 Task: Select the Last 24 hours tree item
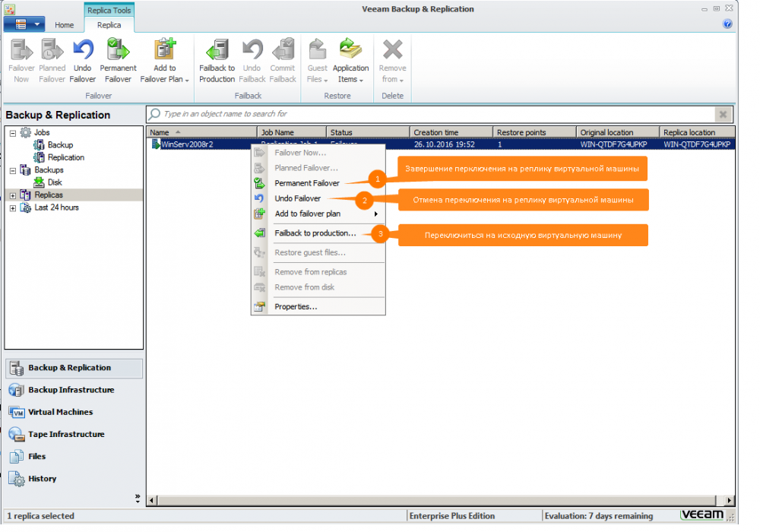point(56,207)
